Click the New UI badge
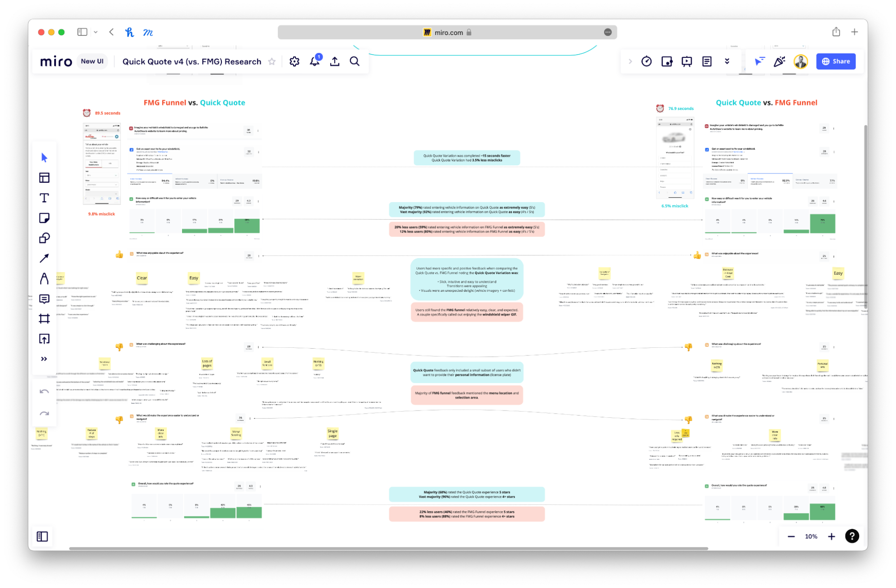This screenshot has width=896, height=588. click(x=92, y=61)
